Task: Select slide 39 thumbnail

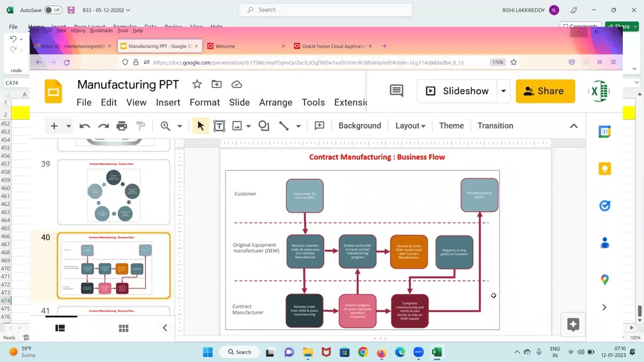Action: 114,192
